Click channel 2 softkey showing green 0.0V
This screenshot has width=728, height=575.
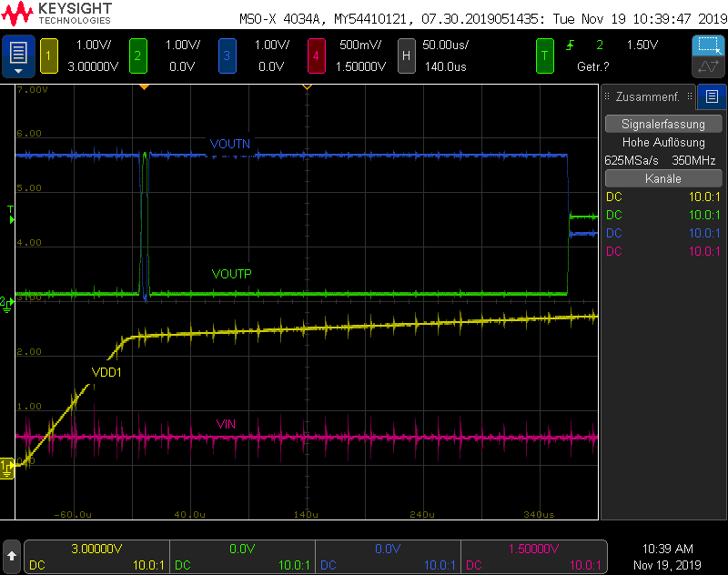tap(242, 557)
